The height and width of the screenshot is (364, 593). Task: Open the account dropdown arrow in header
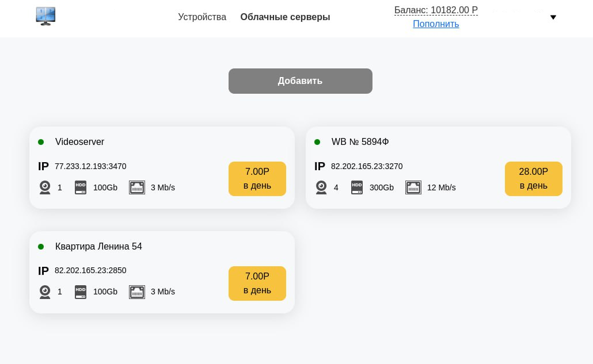pyautogui.click(x=553, y=17)
